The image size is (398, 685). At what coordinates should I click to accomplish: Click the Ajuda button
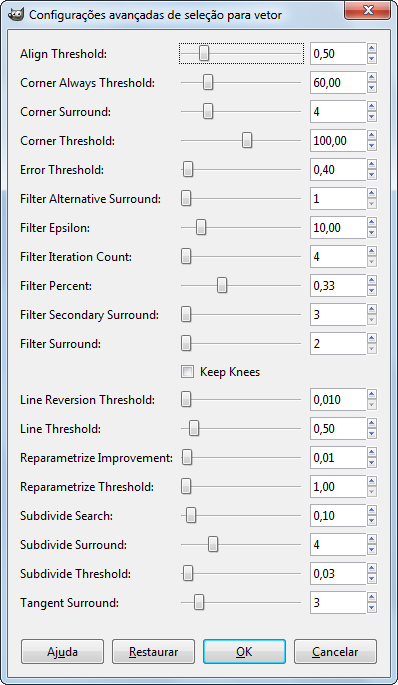pyautogui.click(x=62, y=652)
